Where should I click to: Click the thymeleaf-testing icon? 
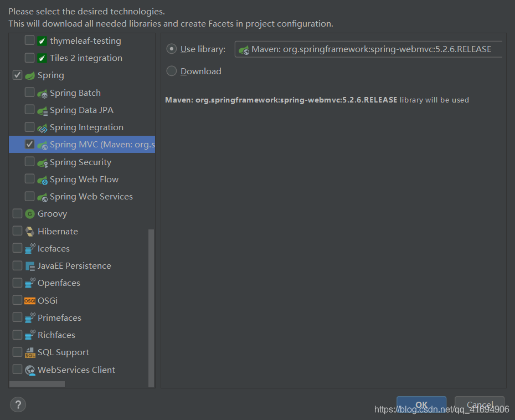point(42,41)
